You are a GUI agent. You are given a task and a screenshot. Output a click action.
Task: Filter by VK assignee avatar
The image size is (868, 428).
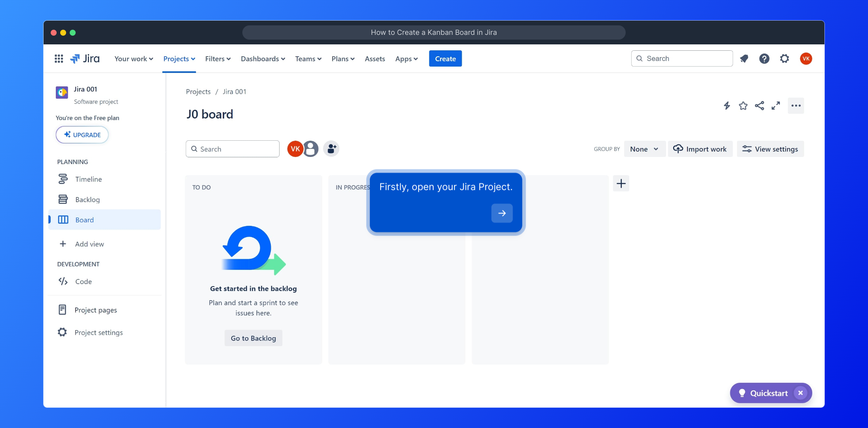tap(295, 149)
